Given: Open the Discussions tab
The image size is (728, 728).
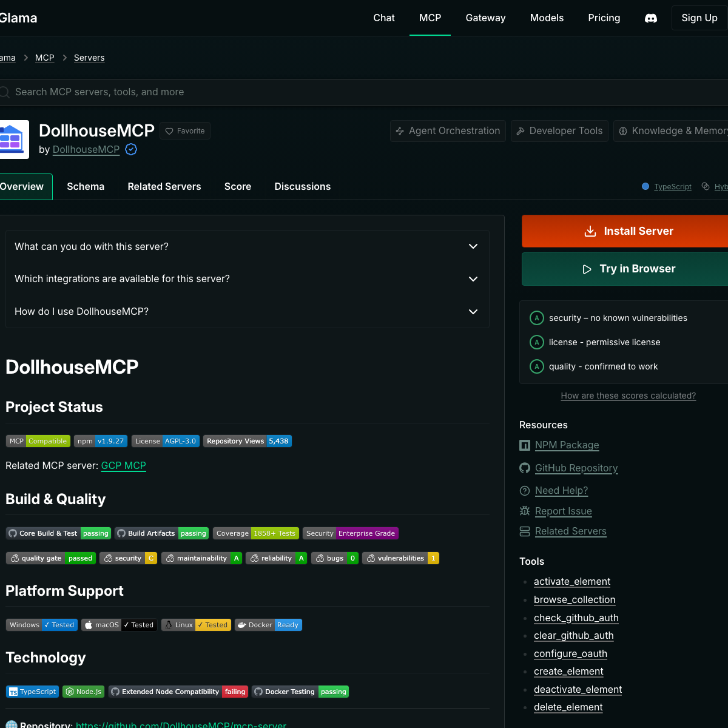Looking at the screenshot, I should [302, 187].
